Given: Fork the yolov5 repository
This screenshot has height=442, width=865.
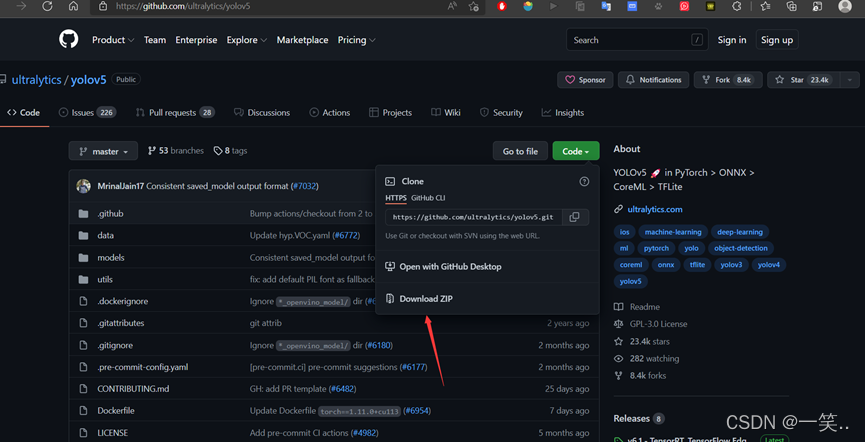Looking at the screenshot, I should tap(728, 80).
